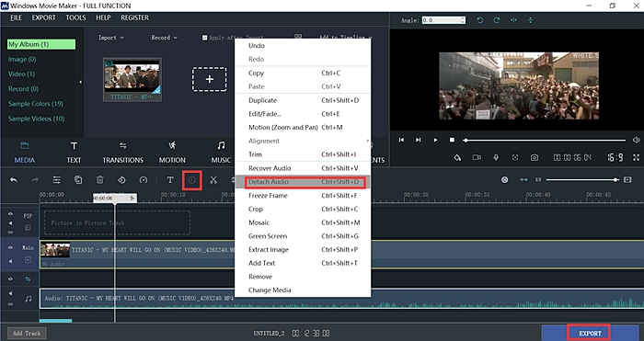Expand the Alignment submenu

click(303, 141)
